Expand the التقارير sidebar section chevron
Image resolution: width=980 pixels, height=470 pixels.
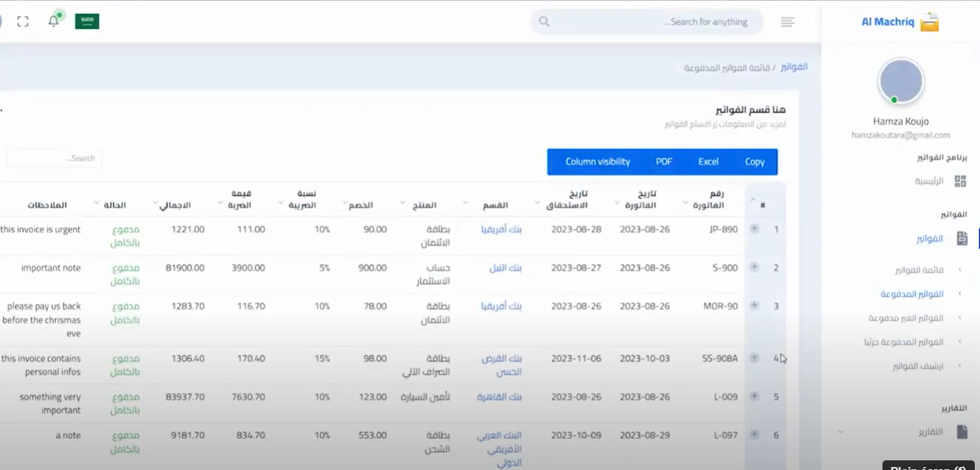840,431
